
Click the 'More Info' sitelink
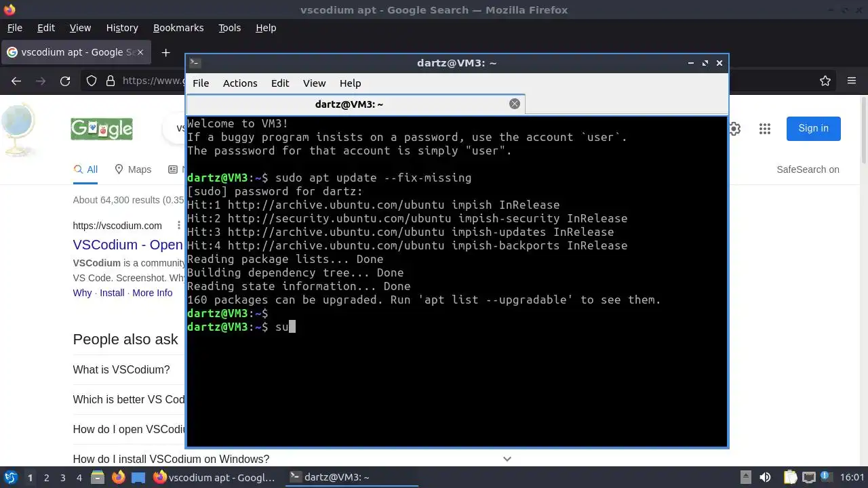[x=152, y=293]
